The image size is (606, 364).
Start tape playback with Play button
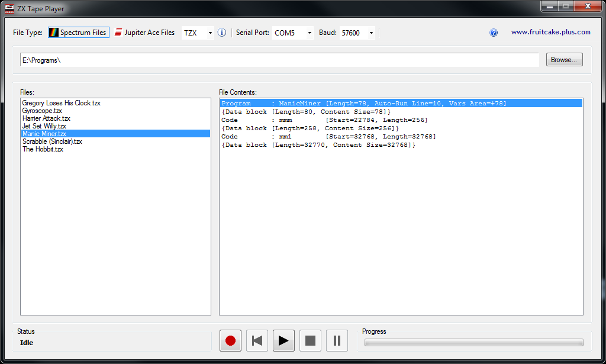(283, 340)
